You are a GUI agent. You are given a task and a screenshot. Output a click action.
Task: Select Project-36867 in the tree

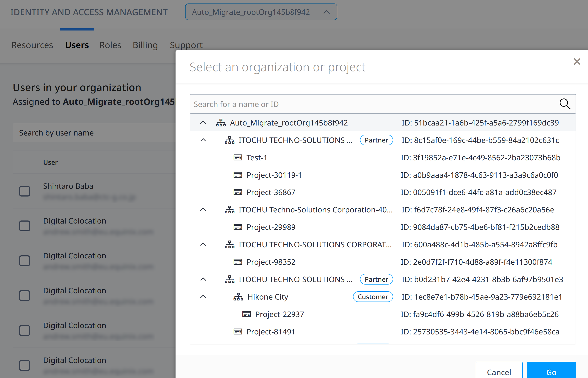coord(383,192)
